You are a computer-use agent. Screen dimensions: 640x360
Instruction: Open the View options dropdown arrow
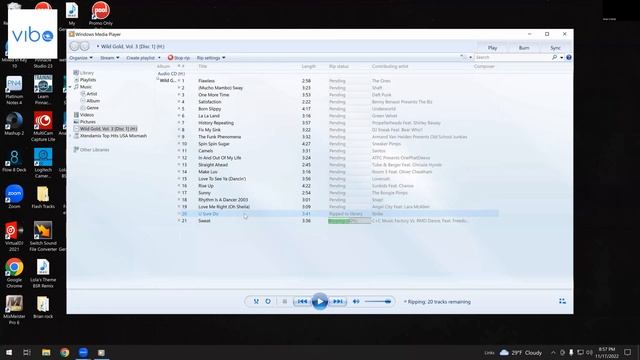470,58
